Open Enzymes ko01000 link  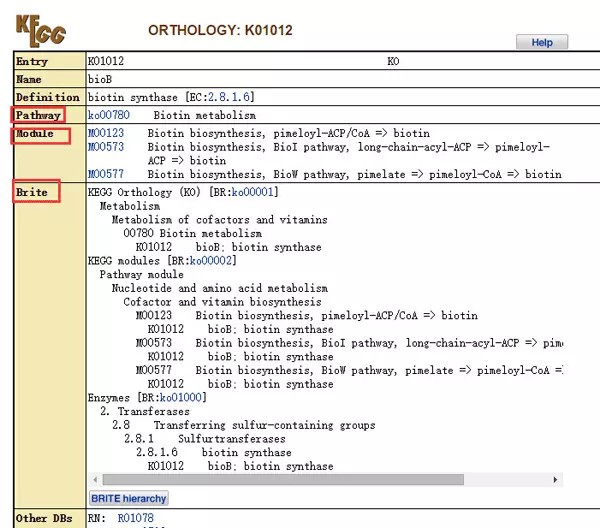coord(181,398)
